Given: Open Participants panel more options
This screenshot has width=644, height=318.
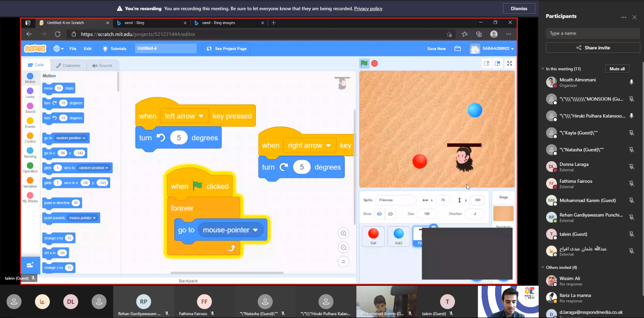Looking at the screenshot, I should 624,17.
